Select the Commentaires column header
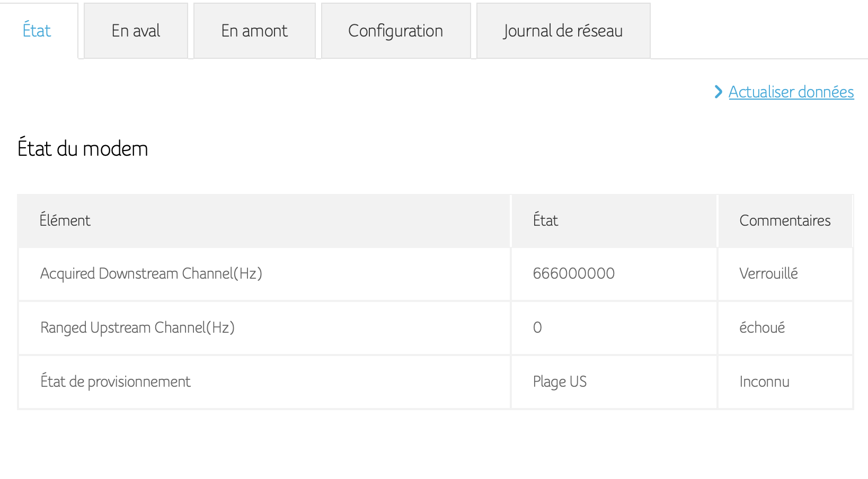 (x=785, y=220)
